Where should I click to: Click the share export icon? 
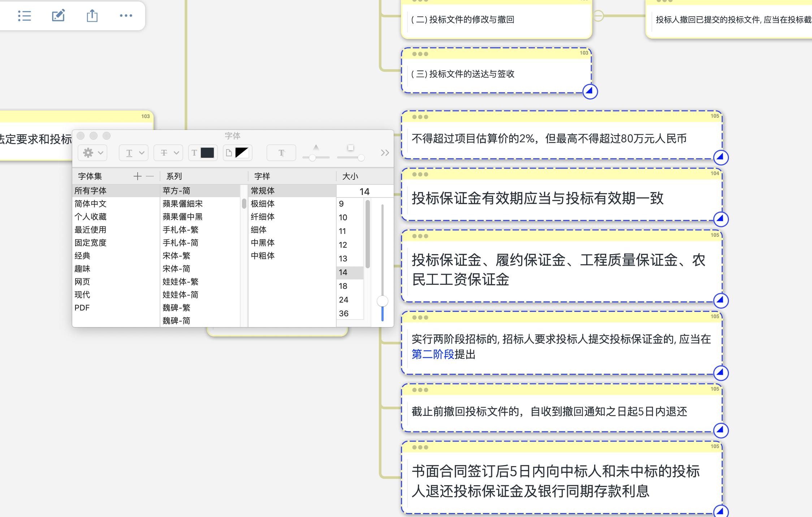(x=92, y=16)
